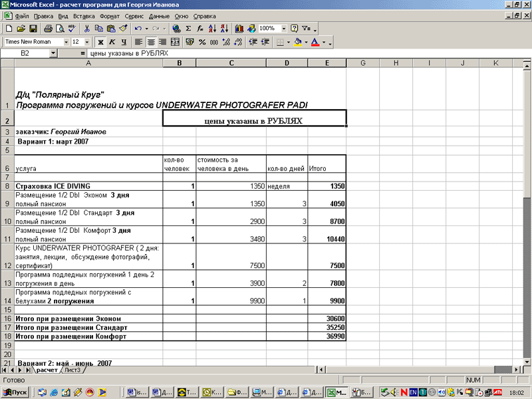532x399 pixels.
Task: Open the zoom percentage dropdown
Action: (x=284, y=29)
